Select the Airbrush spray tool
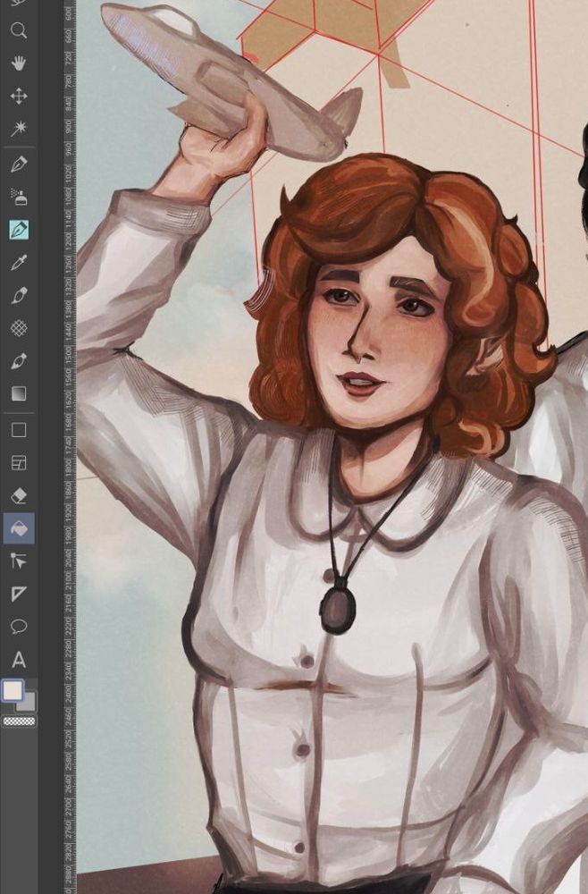The width and height of the screenshot is (588, 894). (19, 197)
